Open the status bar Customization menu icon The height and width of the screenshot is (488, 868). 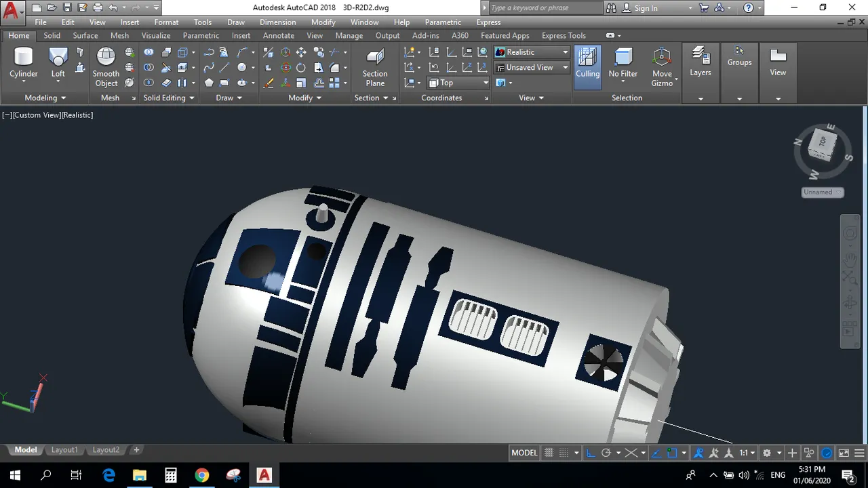[859, 453]
